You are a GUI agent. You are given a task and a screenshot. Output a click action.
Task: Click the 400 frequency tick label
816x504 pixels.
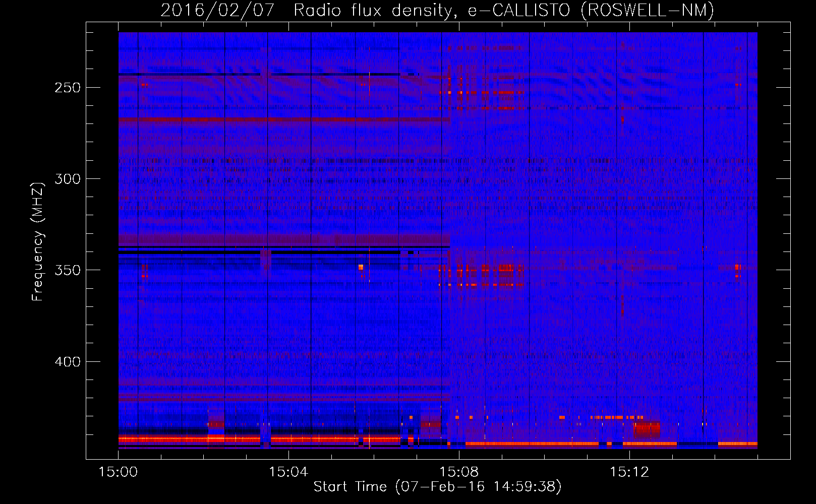(68, 362)
